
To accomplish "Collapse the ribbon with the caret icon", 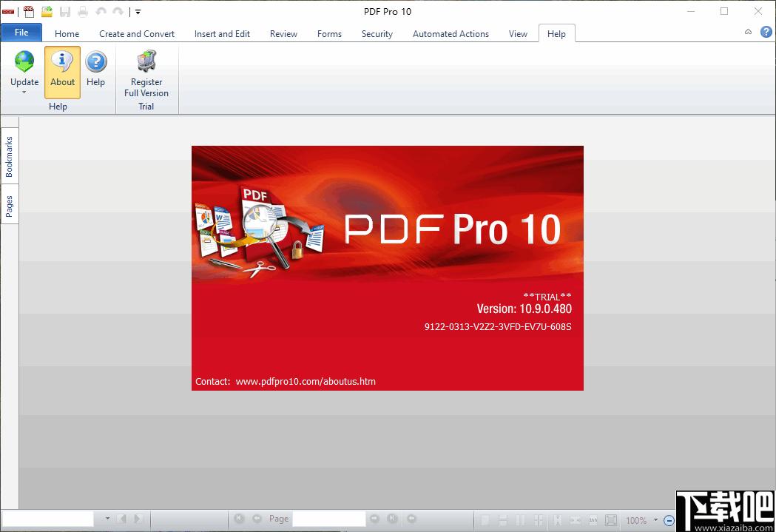I will pos(748,33).
